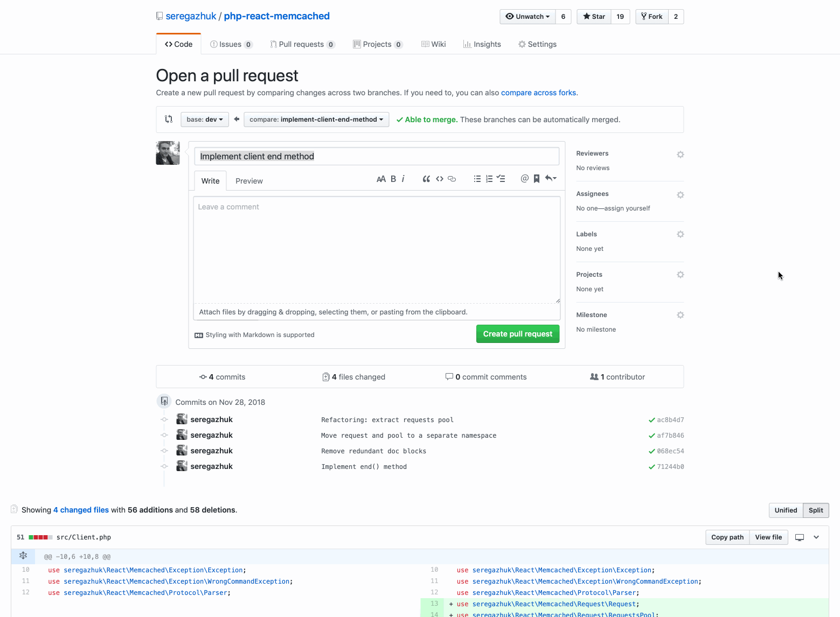This screenshot has width=840, height=617.
Task: Open the Issues tab
Action: coord(231,44)
